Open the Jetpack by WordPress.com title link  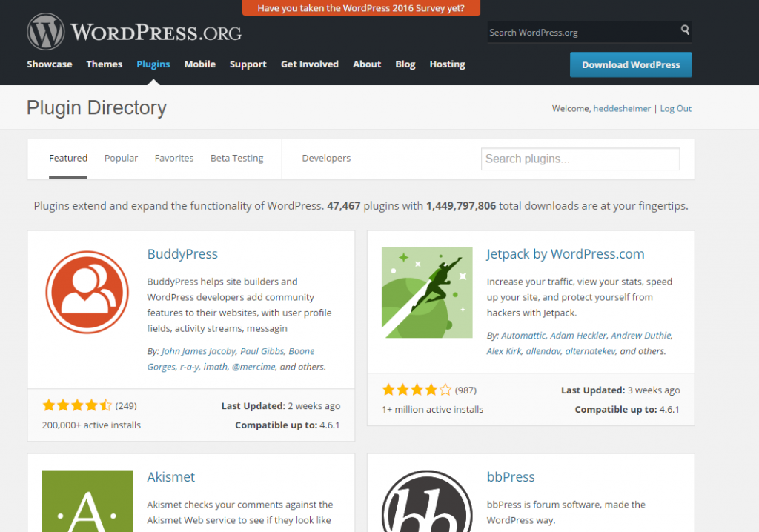click(x=566, y=254)
